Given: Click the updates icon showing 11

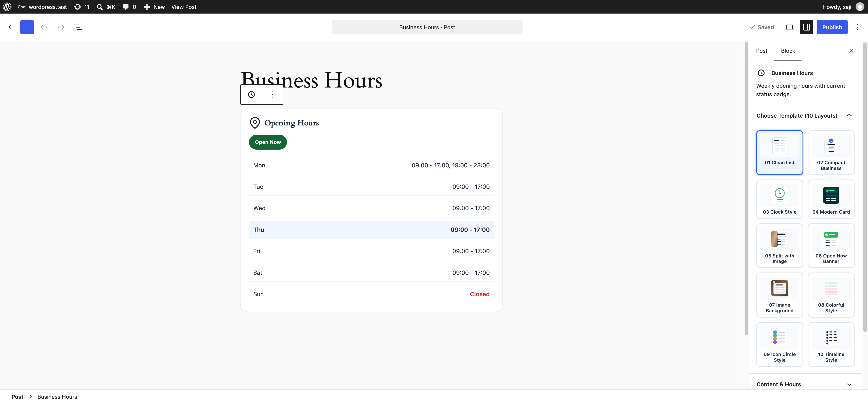Looking at the screenshot, I should tap(82, 7).
